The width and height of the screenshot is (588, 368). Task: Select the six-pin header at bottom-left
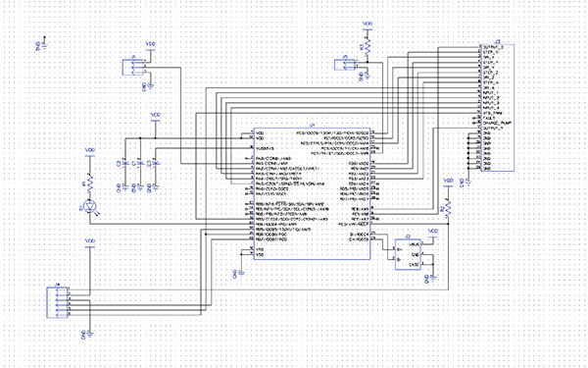[x=57, y=302]
